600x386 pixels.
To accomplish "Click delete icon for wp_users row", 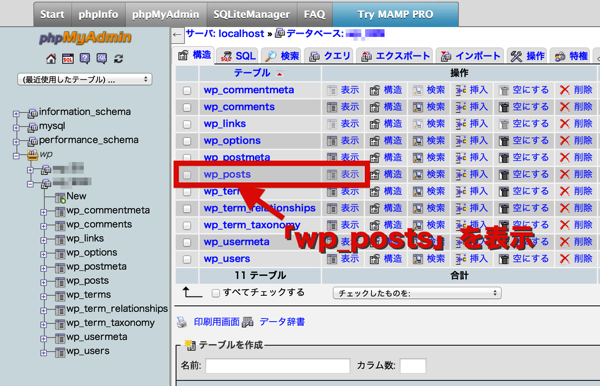I will click(x=565, y=259).
